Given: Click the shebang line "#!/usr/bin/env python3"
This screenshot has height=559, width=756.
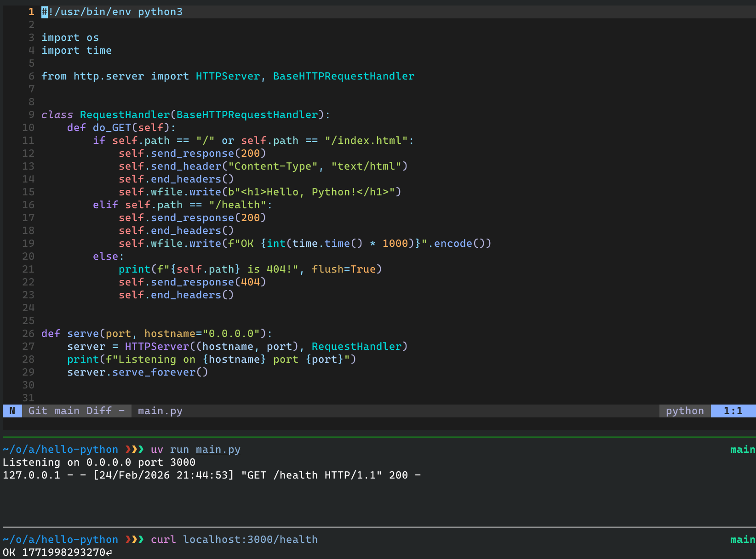Looking at the screenshot, I should click(x=112, y=12).
